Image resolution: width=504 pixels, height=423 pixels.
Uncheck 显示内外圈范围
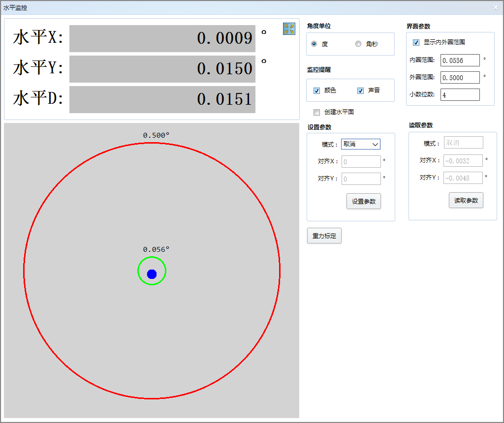point(416,42)
